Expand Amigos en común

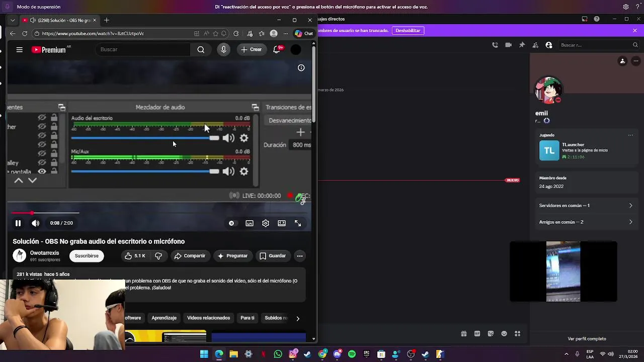(586, 222)
